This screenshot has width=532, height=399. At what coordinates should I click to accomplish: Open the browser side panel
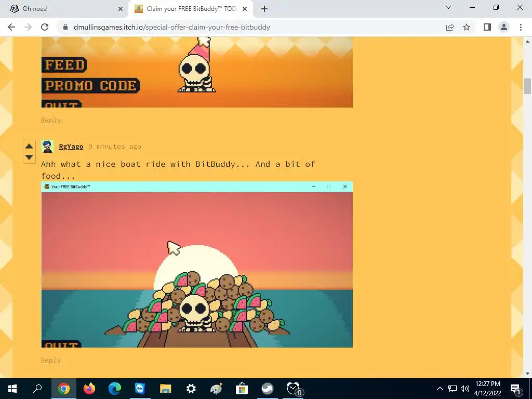tap(487, 27)
